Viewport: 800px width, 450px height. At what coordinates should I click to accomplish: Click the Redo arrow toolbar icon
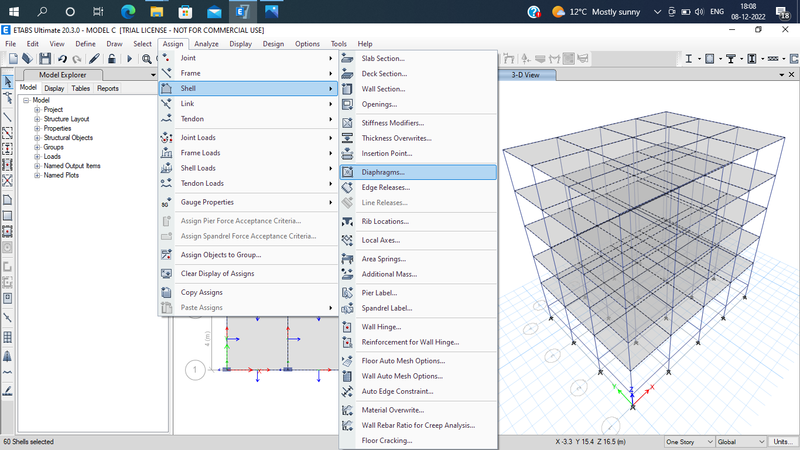tap(77, 59)
